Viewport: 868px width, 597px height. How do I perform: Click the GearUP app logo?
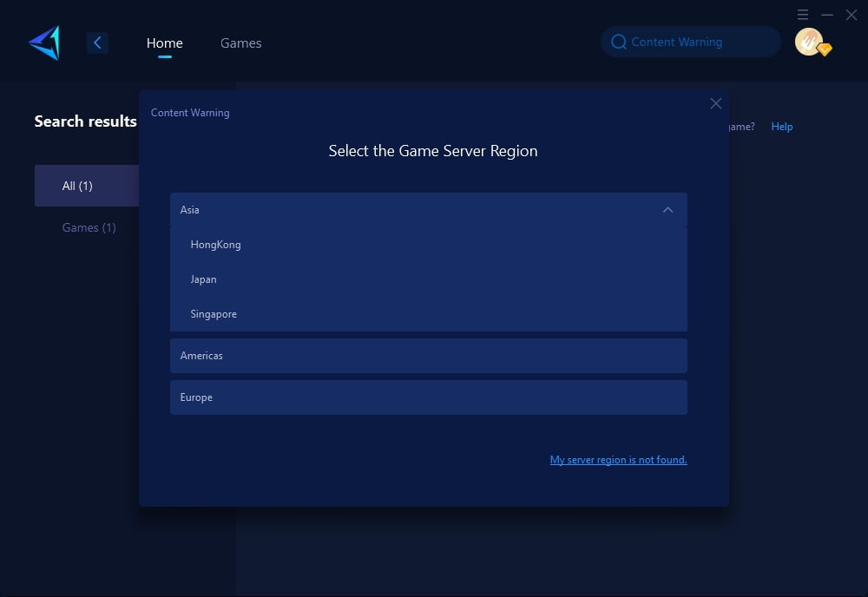click(x=44, y=43)
